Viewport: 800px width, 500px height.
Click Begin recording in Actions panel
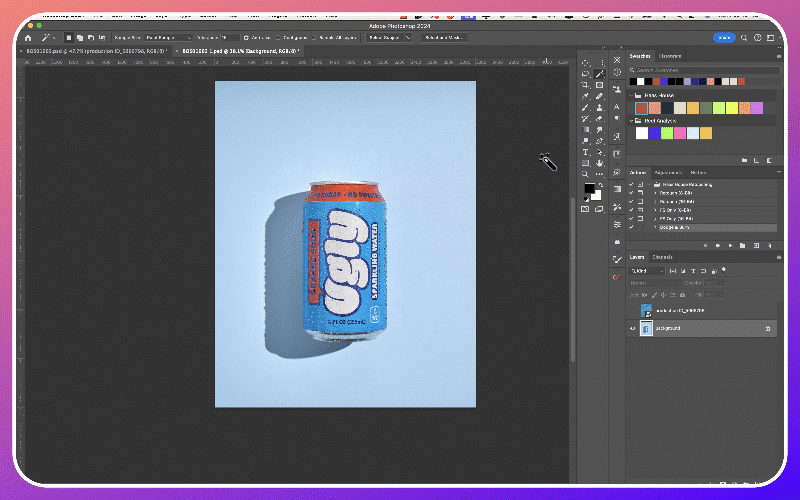point(718,245)
